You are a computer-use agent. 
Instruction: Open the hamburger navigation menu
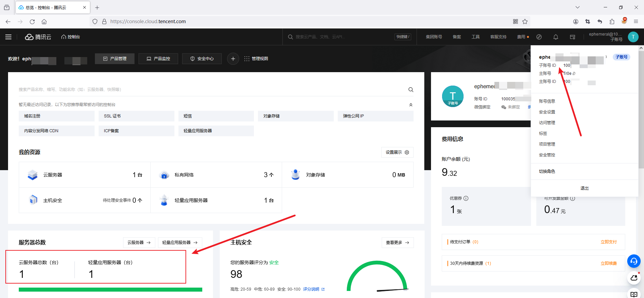(x=8, y=37)
